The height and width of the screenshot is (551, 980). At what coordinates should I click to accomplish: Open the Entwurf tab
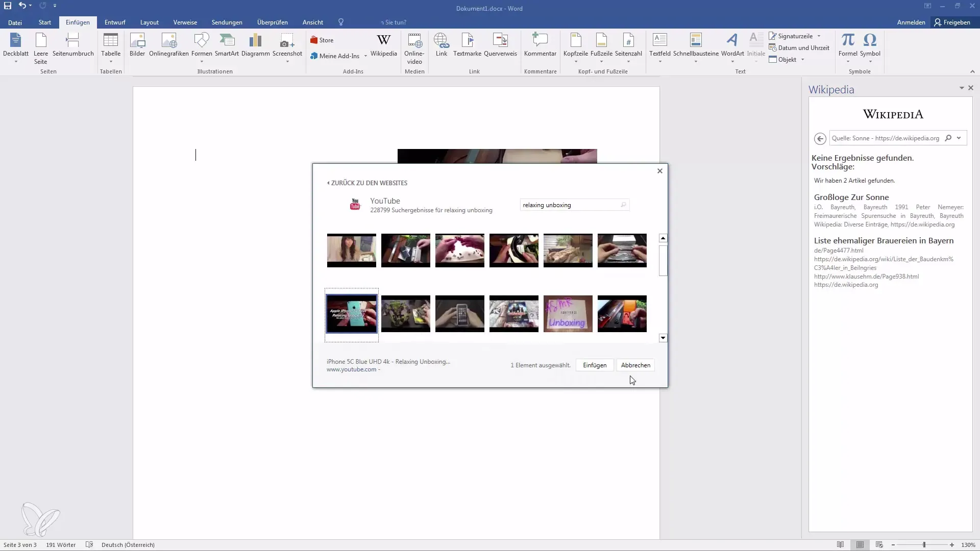115,22
